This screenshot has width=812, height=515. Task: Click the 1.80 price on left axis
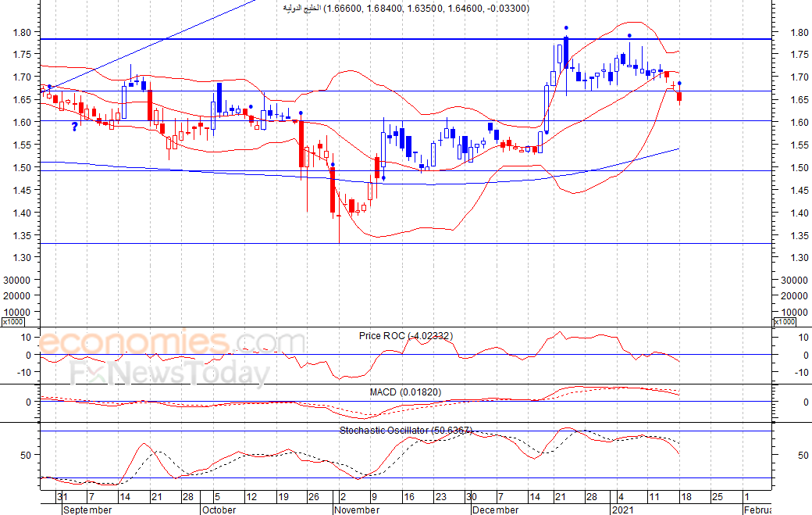point(23,32)
